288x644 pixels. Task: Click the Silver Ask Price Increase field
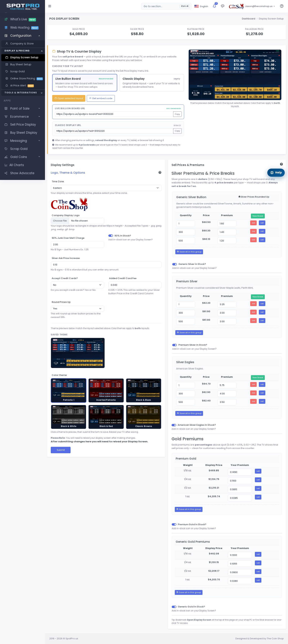[106, 265]
